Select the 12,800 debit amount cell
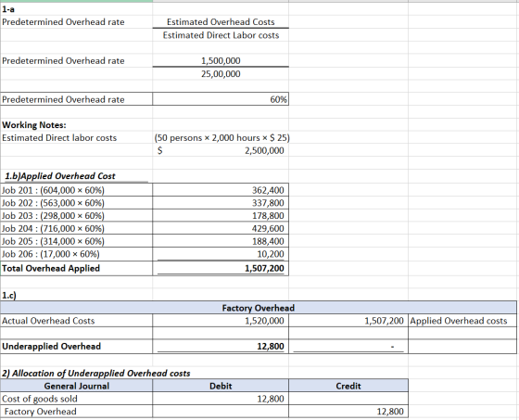519x420 pixels. [x=221, y=399]
